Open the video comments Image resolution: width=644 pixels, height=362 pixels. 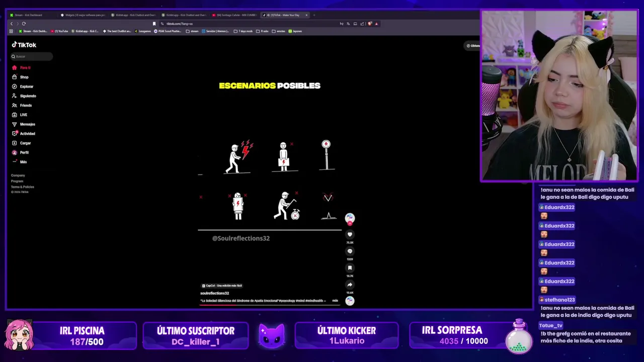click(x=350, y=251)
